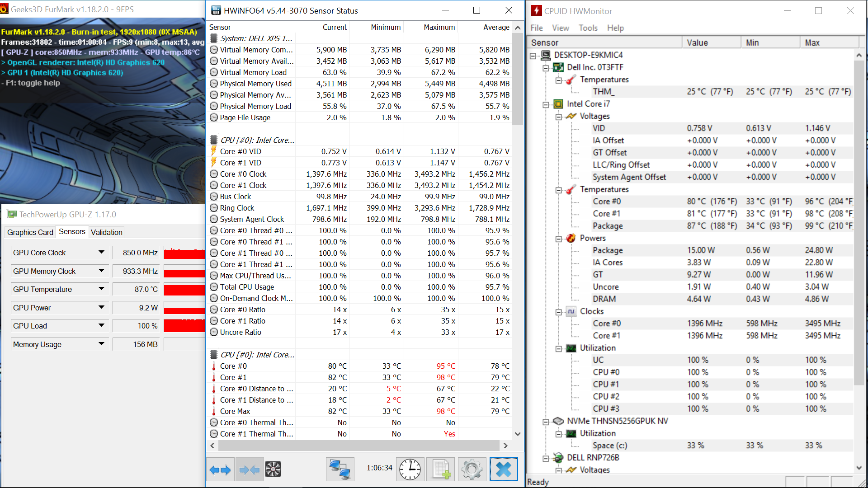Viewport: 868px width, 488px height.
Task: Click the FurMark title bar app icon
Action: coord(4,9)
